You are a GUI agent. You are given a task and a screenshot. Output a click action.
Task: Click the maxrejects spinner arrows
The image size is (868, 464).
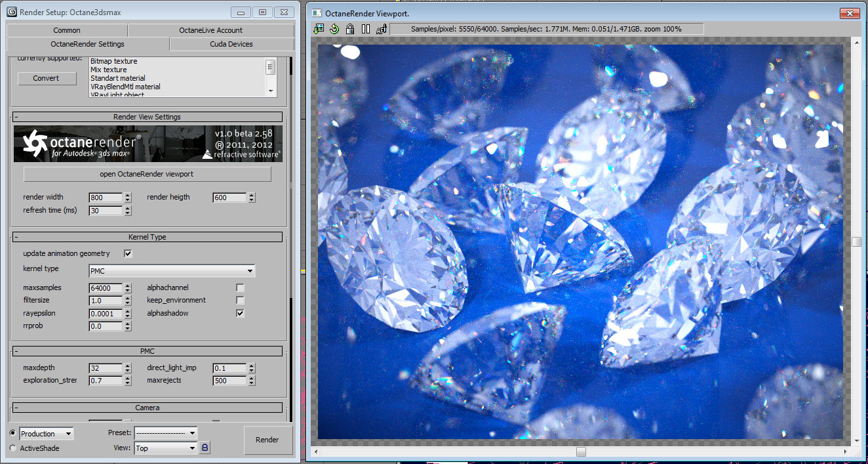click(x=252, y=381)
